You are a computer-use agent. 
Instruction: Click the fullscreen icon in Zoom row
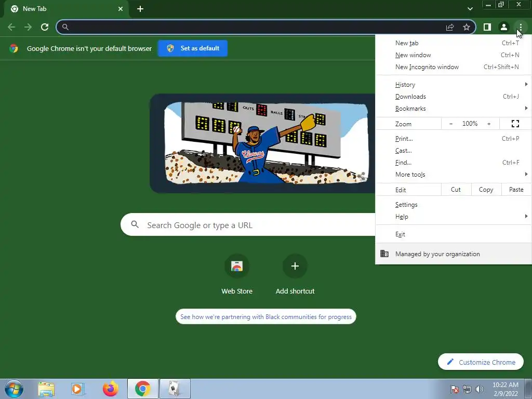pos(515,124)
